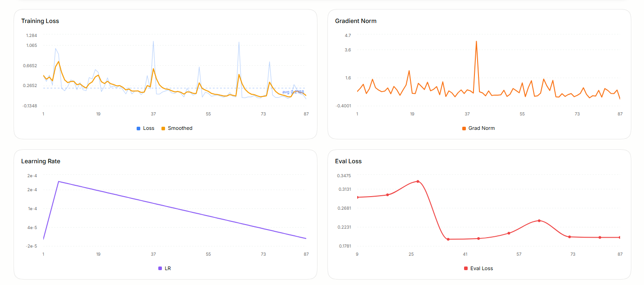This screenshot has height=285, width=644.
Task: Click the avg 0.2188 label
Action: click(x=293, y=92)
